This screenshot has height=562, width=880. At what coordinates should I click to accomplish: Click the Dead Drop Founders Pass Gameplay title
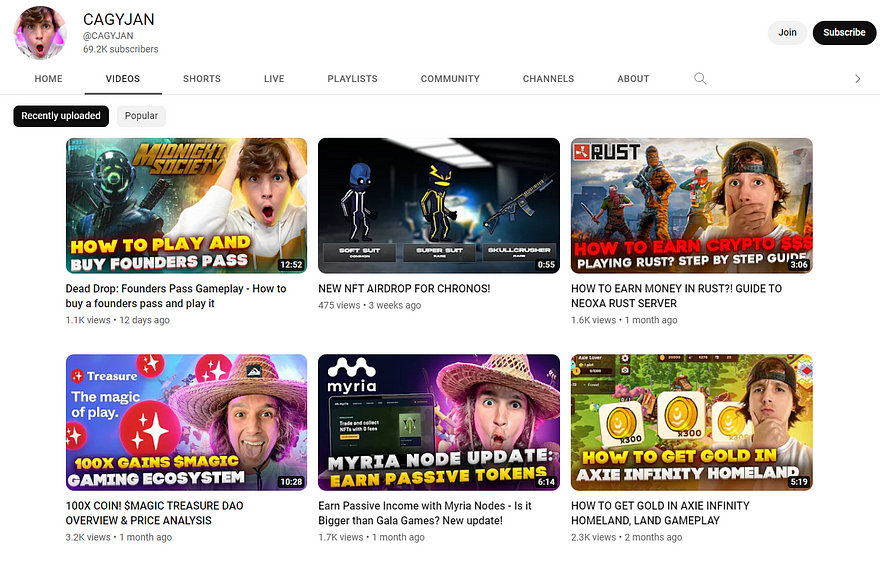tap(176, 296)
